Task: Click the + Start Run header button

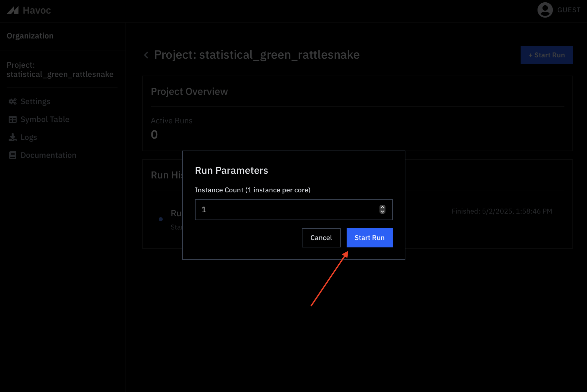Action: click(x=546, y=55)
